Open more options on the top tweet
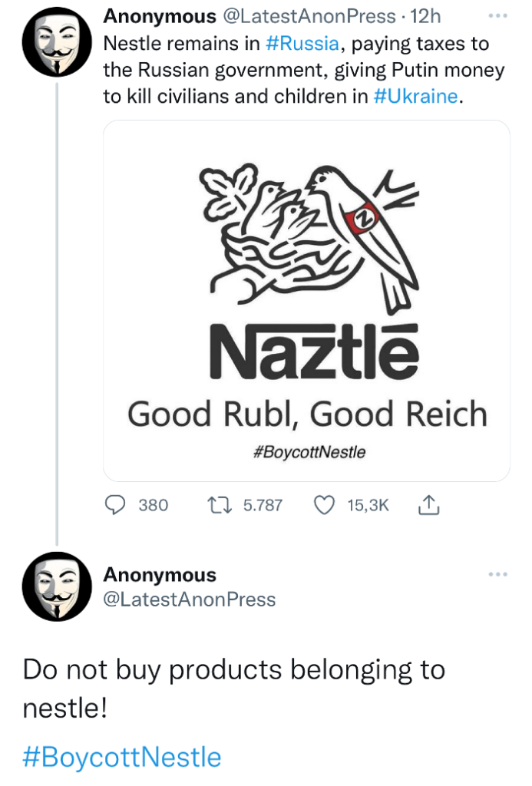 point(497,17)
